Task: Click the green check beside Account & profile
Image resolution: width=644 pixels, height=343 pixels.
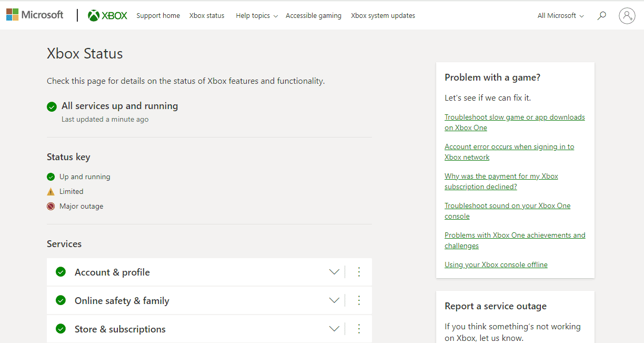Action: click(61, 272)
